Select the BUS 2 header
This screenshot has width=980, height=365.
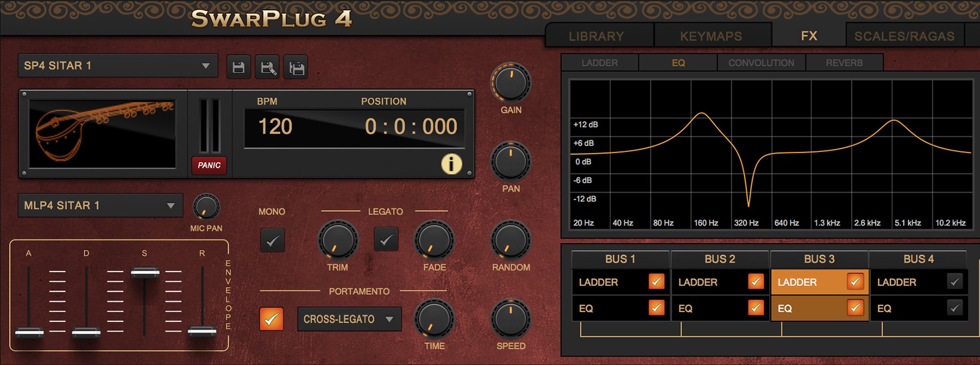tap(720, 259)
